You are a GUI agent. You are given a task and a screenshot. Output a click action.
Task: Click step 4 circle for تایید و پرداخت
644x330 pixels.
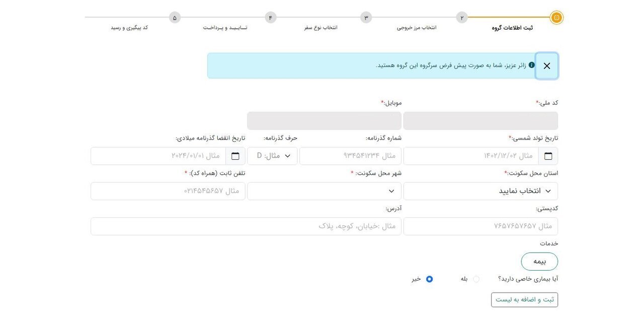coord(270,17)
